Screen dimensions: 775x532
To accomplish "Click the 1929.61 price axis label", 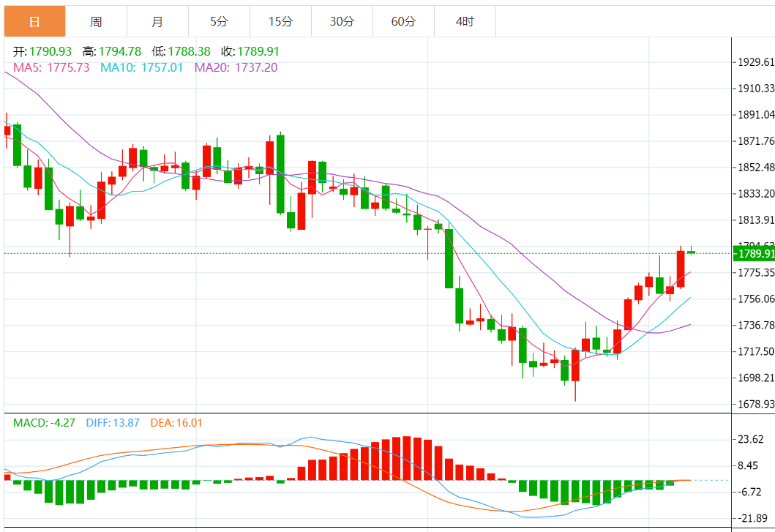I will [756, 61].
